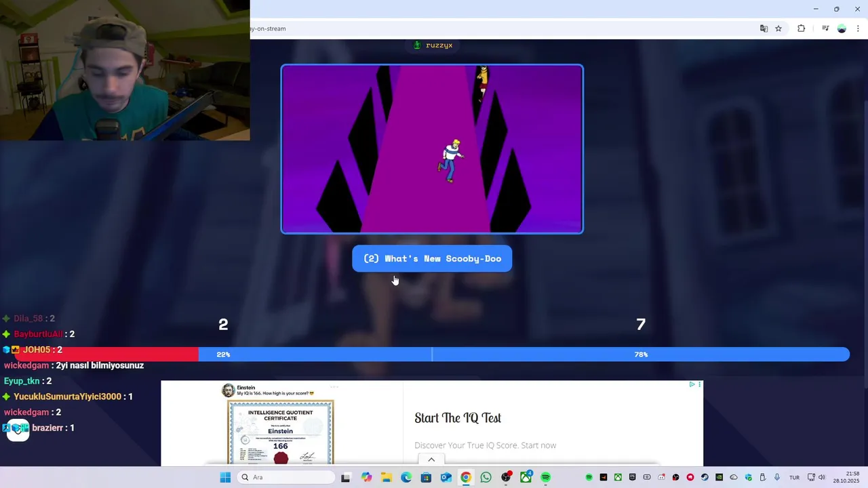Click chat user Eyup_tkn
The height and width of the screenshot is (488, 868).
coord(22,381)
